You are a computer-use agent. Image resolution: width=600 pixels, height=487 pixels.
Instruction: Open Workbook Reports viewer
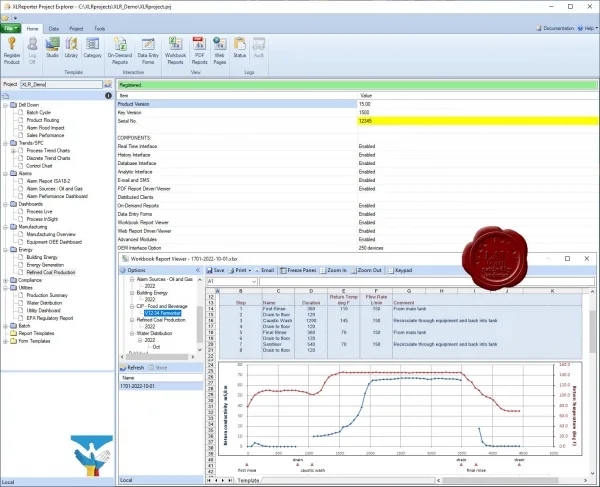pos(175,51)
